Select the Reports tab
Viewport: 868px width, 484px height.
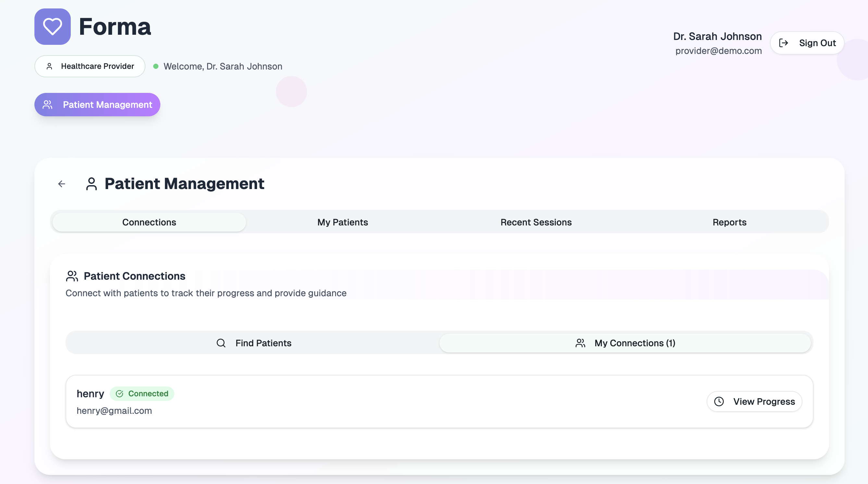(729, 222)
